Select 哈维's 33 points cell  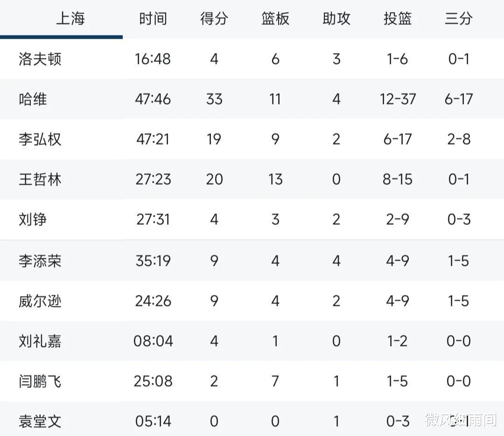214,99
